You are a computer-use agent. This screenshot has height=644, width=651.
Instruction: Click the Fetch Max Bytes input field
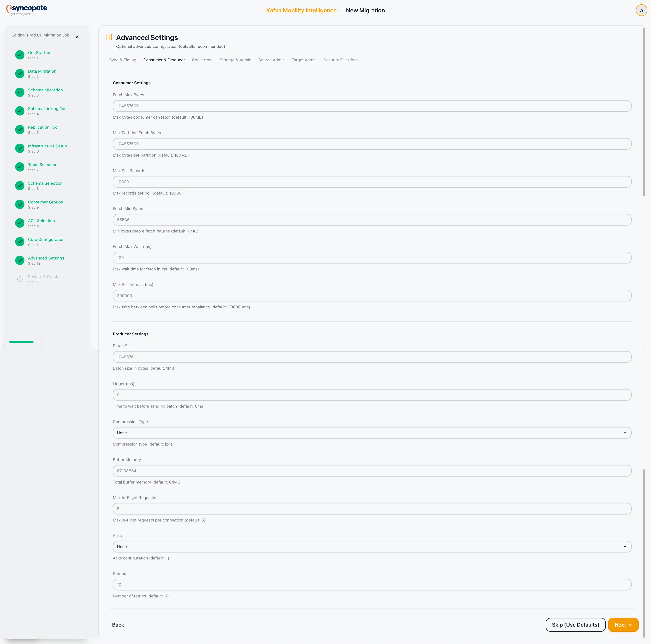point(371,105)
